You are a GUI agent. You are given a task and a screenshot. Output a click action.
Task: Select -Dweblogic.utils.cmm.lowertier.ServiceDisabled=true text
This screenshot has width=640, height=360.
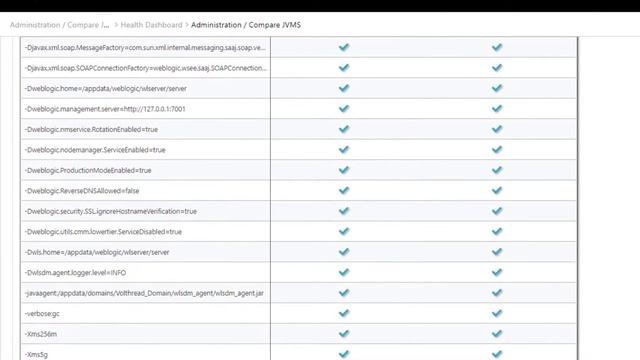tap(103, 231)
